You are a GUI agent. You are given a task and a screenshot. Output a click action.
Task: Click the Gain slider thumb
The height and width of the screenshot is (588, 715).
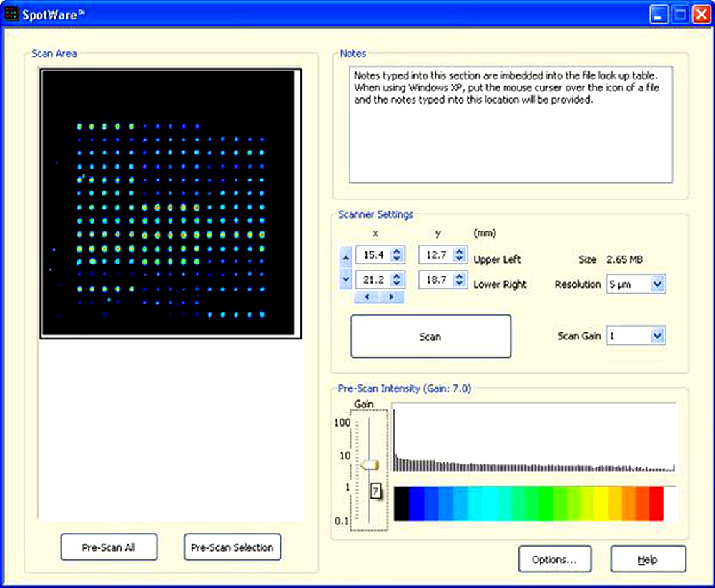pos(370,465)
